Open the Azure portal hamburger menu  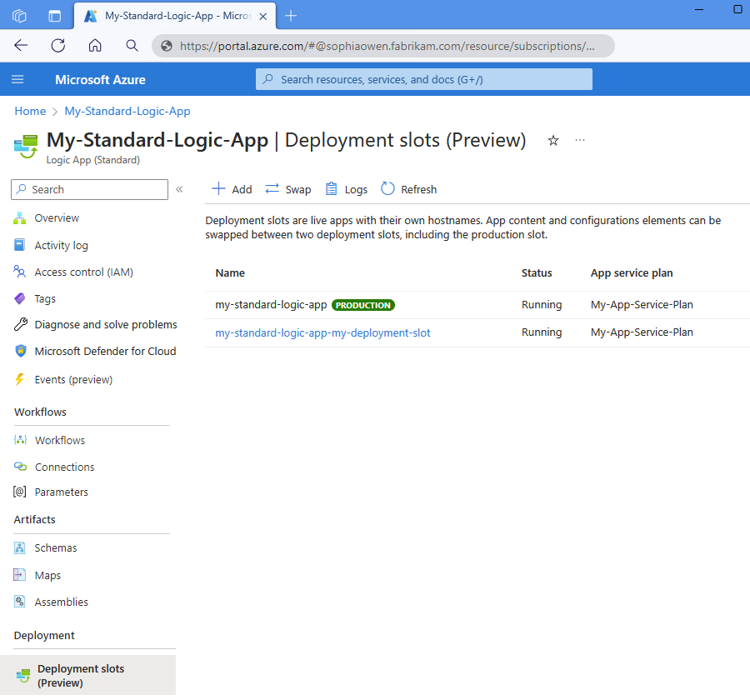click(17, 79)
